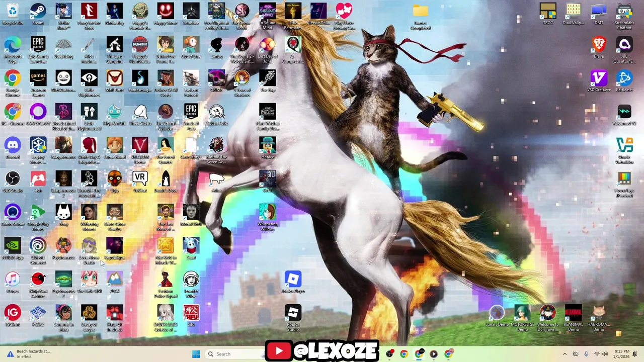
Task: Select the Streamlabs Chatbot shortcut
Action: coord(624,17)
